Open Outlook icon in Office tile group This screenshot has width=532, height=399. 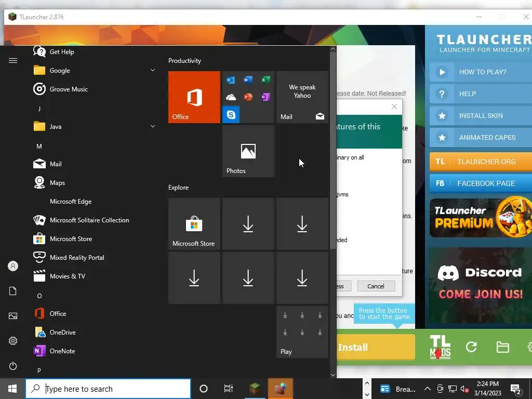click(231, 79)
